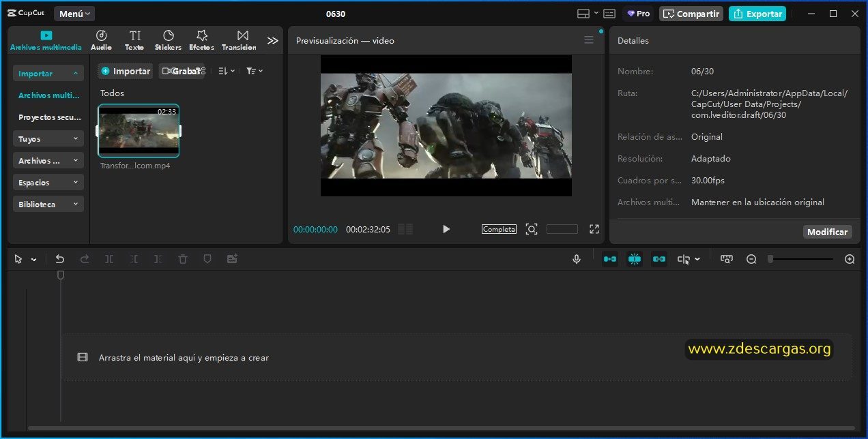Open keyboard shortcuts icon
Image resolution: width=868 pixels, height=439 pixels.
(609, 14)
